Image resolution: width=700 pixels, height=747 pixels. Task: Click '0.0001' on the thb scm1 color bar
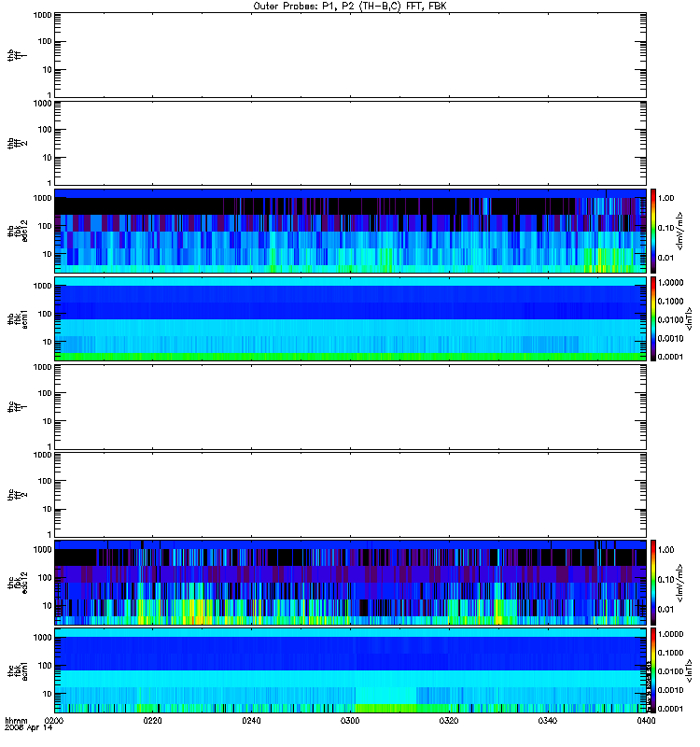pyautogui.click(x=670, y=357)
